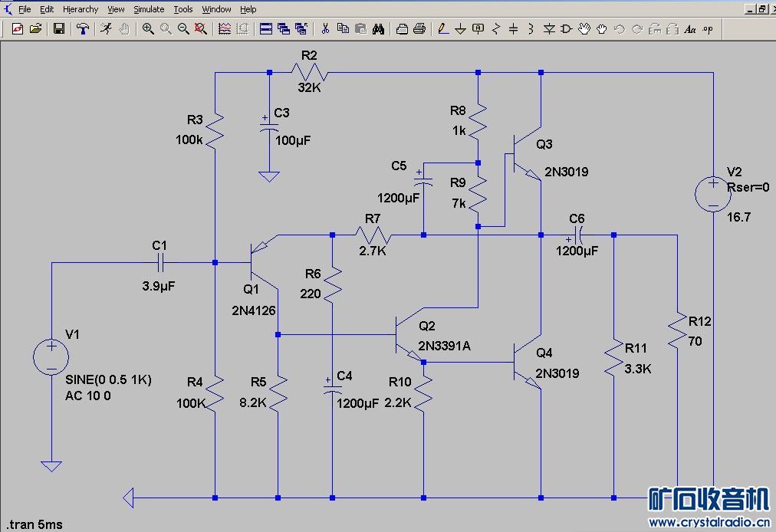
Task: Click Zoom to Fit icon
Action: pyautogui.click(x=200, y=29)
